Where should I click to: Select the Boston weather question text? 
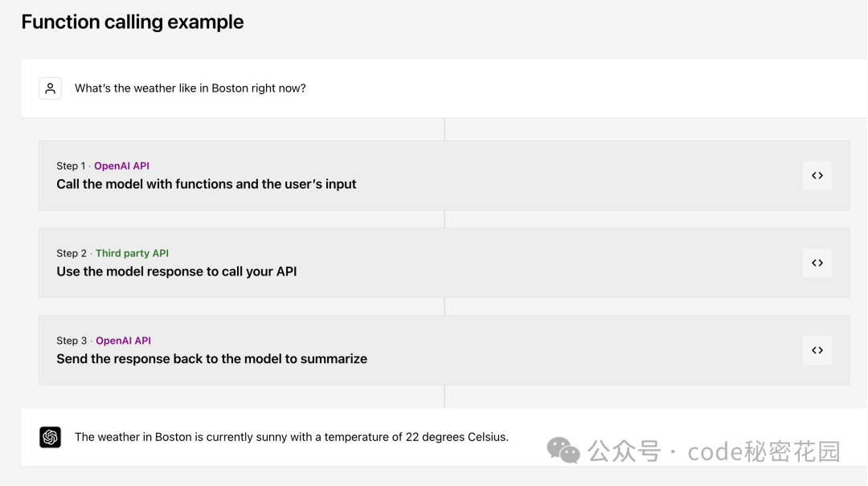tap(189, 88)
